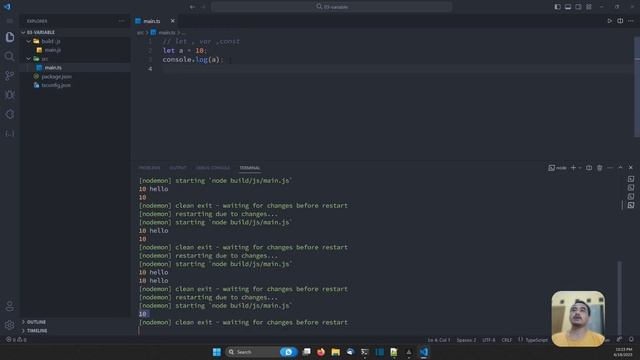This screenshot has height=360, width=640.
Task: Open Firefox from the taskbar
Action: [321, 352]
